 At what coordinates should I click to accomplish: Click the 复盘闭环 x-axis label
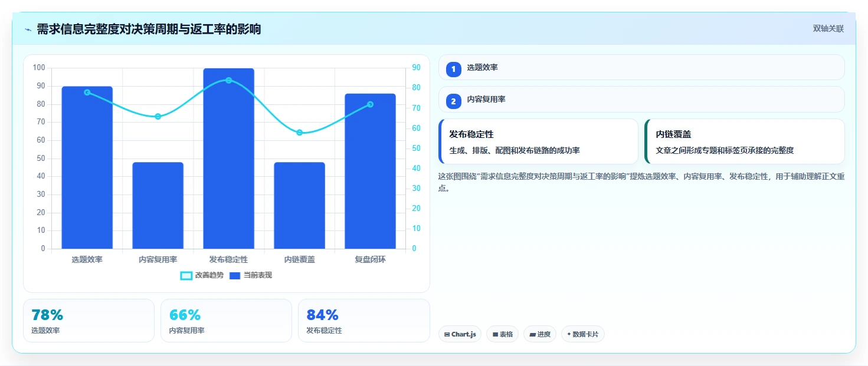tap(371, 259)
